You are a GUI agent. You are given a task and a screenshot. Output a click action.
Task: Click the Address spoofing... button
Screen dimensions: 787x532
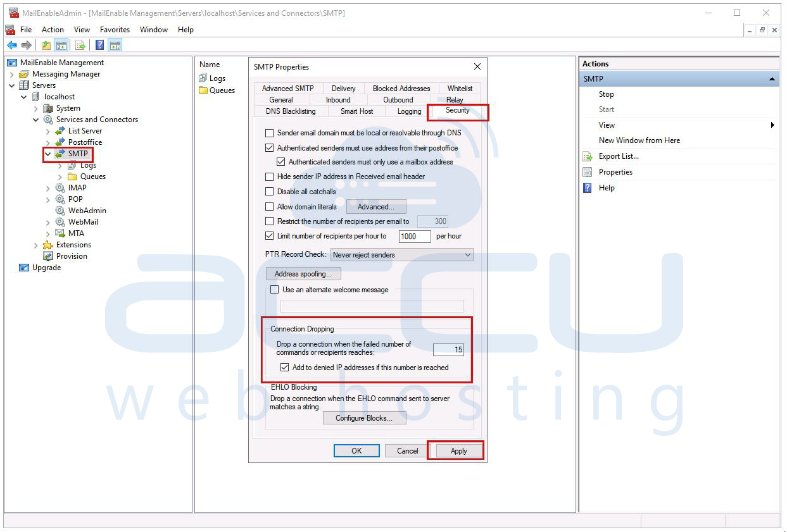pos(303,274)
